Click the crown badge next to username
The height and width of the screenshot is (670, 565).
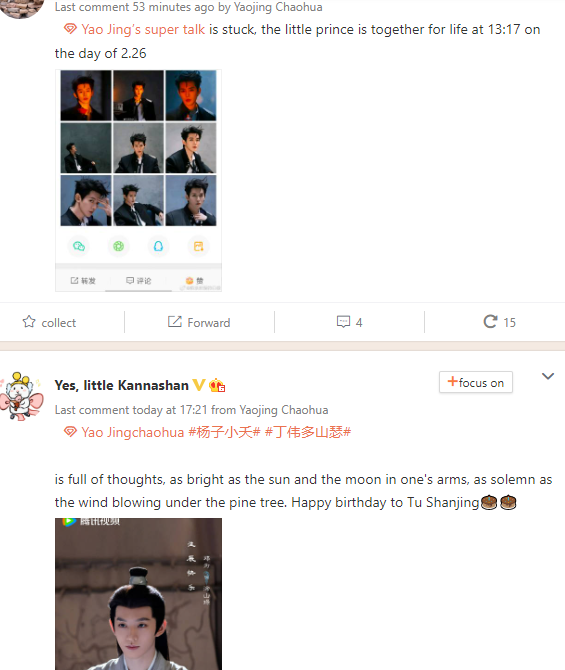point(217,385)
